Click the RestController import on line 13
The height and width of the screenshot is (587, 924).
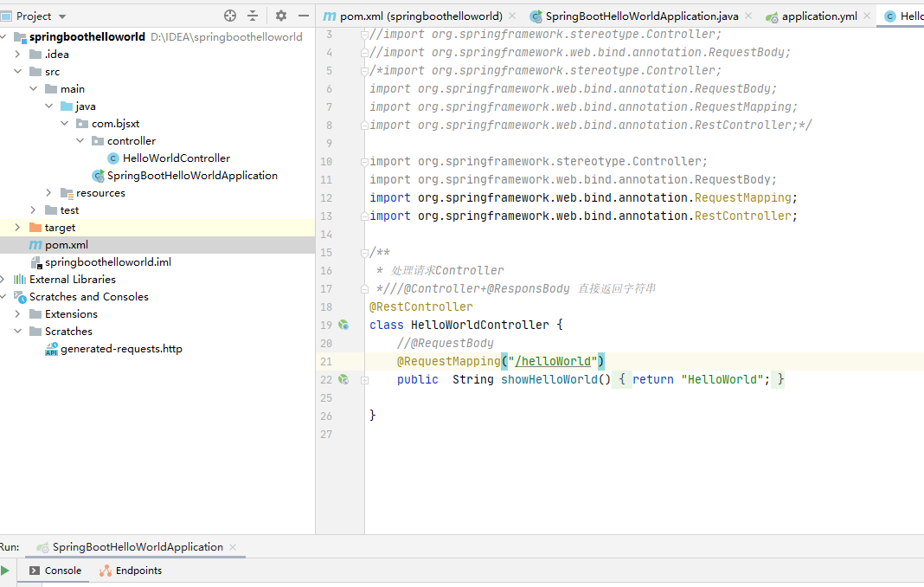(x=742, y=216)
